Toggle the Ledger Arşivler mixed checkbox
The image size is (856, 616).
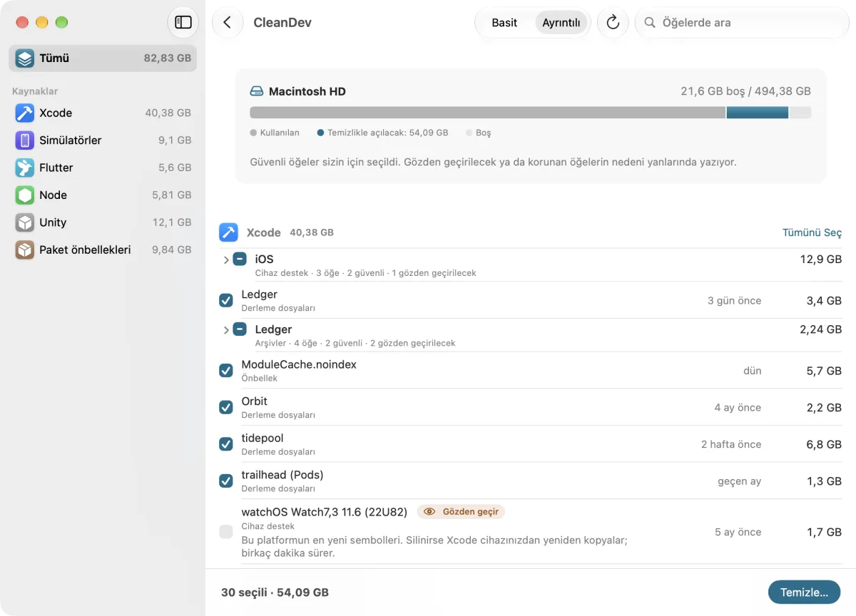[240, 329]
